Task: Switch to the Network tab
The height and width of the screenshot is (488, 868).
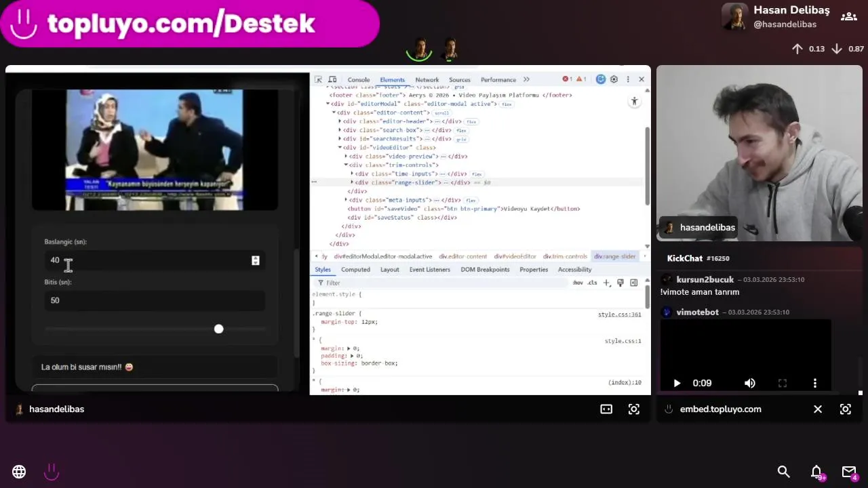Action: 427,80
